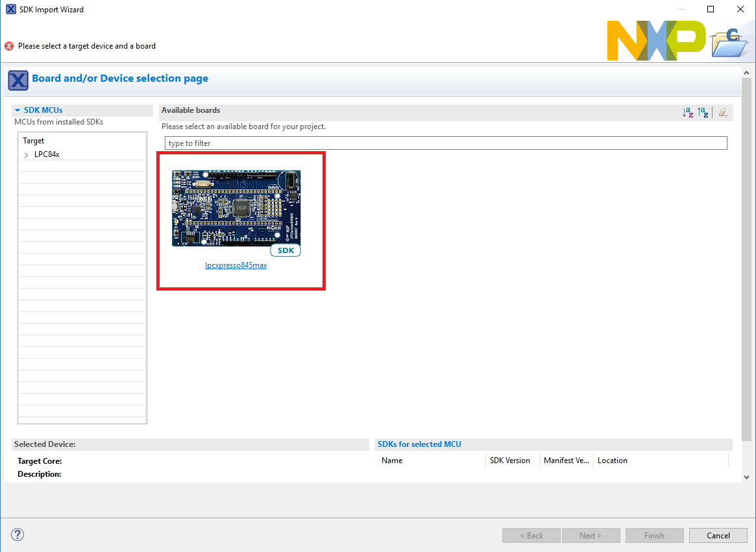Click the Name column header
The height and width of the screenshot is (552, 756).
pyautogui.click(x=392, y=461)
